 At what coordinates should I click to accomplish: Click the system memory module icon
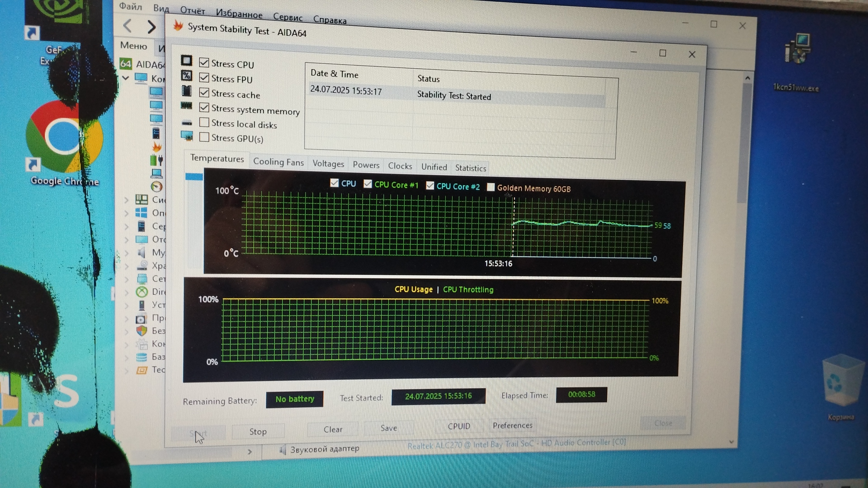[186, 106]
